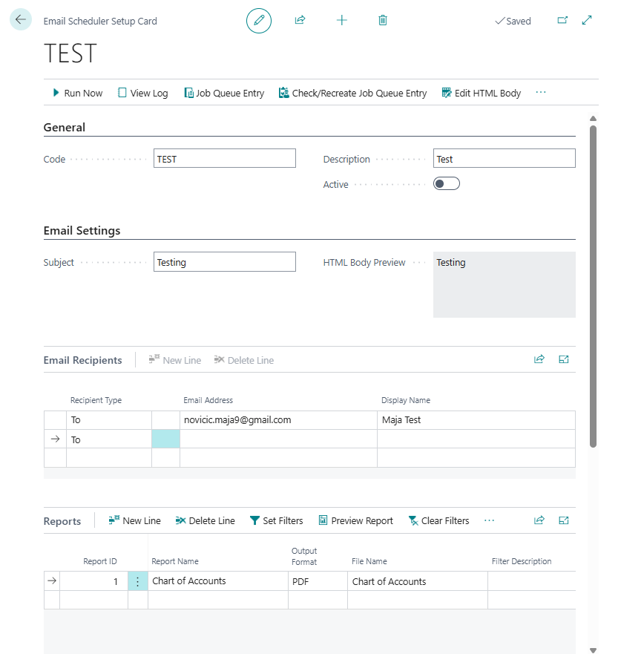
Task: Click the row selector arrow in the Reports row
Action: (52, 581)
